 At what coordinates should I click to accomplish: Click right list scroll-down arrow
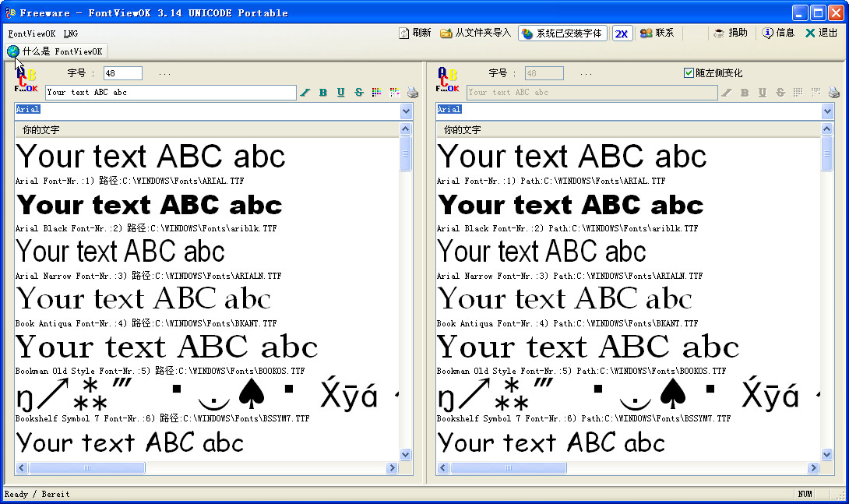coord(826,455)
